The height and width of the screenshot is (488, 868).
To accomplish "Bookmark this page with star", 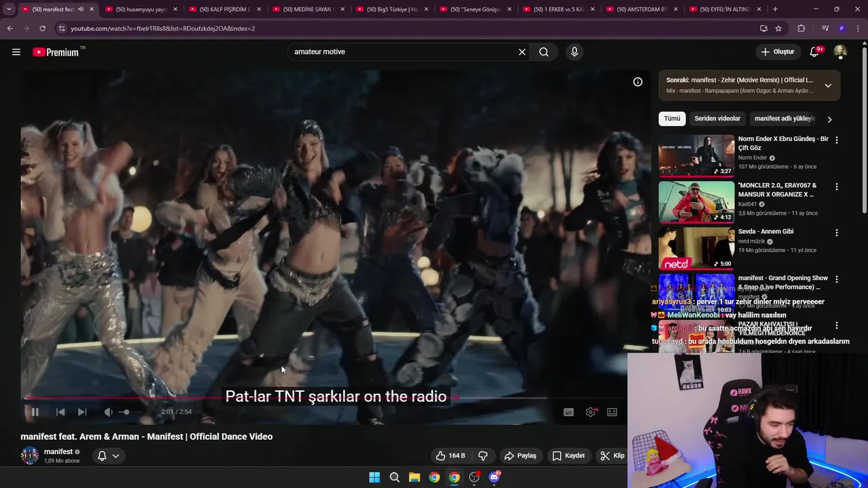I will 778,28.
